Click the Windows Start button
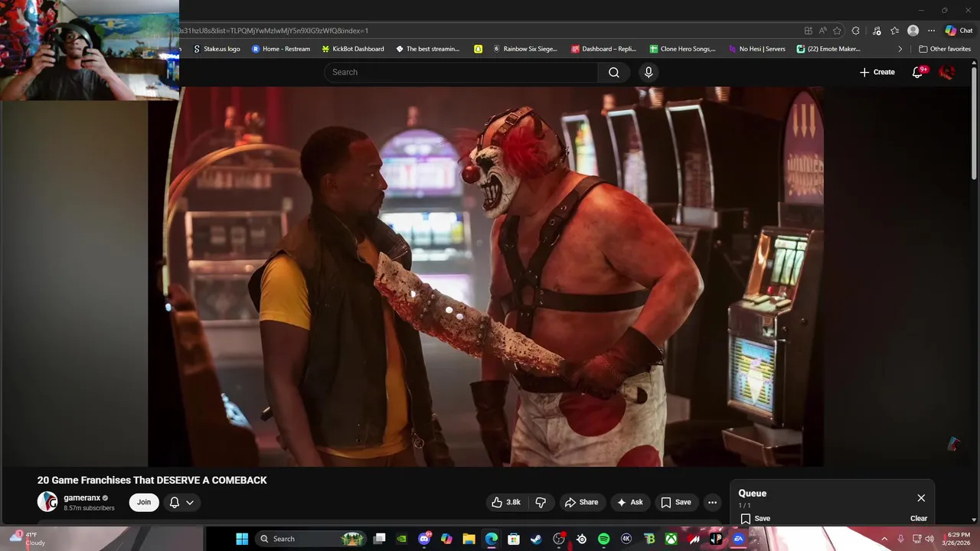The height and width of the screenshot is (551, 980). [242, 539]
